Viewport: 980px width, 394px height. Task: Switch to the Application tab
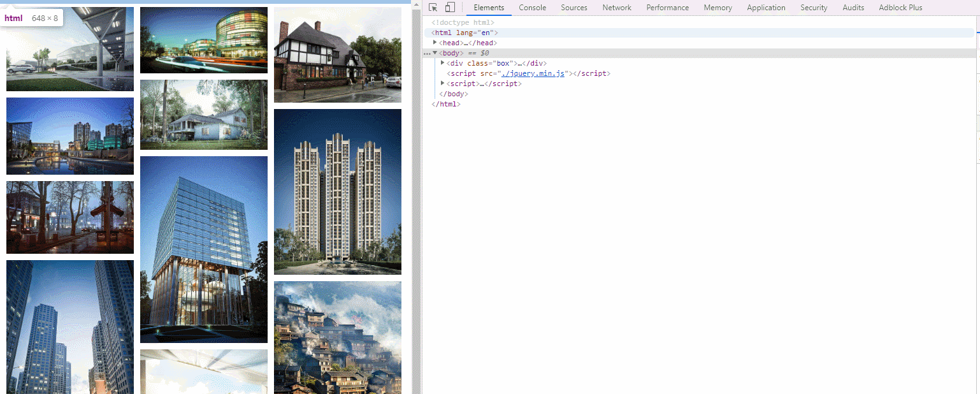coord(766,8)
